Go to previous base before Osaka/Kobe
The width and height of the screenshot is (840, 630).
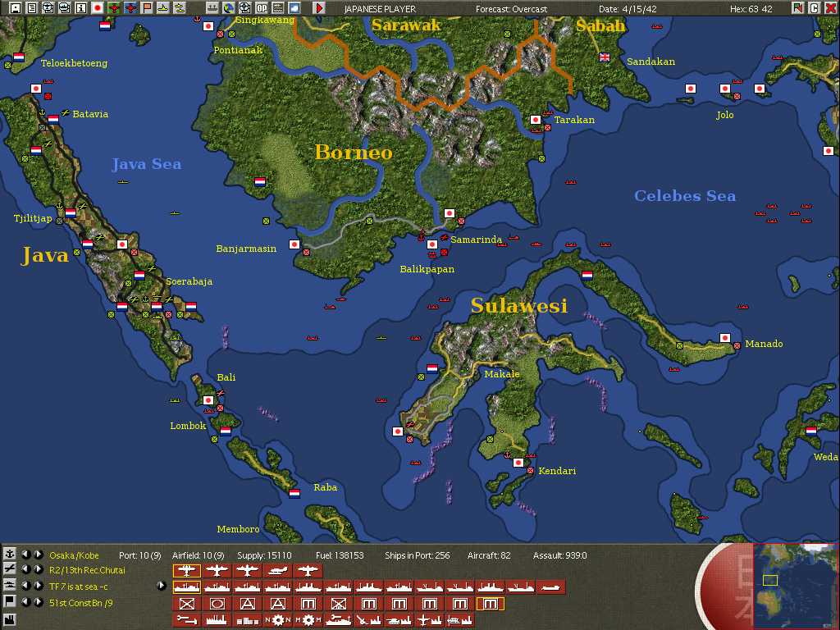pos(25,555)
